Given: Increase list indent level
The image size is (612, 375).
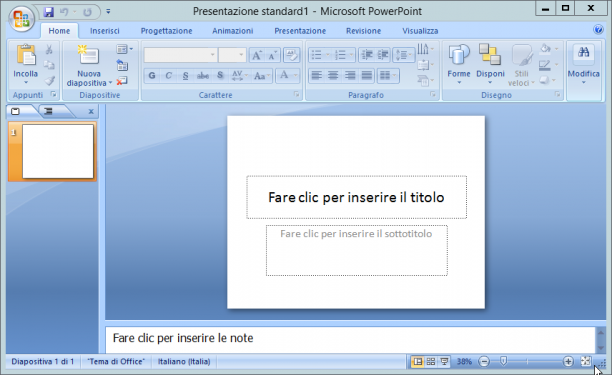Looking at the screenshot, I should pyautogui.click(x=383, y=55).
